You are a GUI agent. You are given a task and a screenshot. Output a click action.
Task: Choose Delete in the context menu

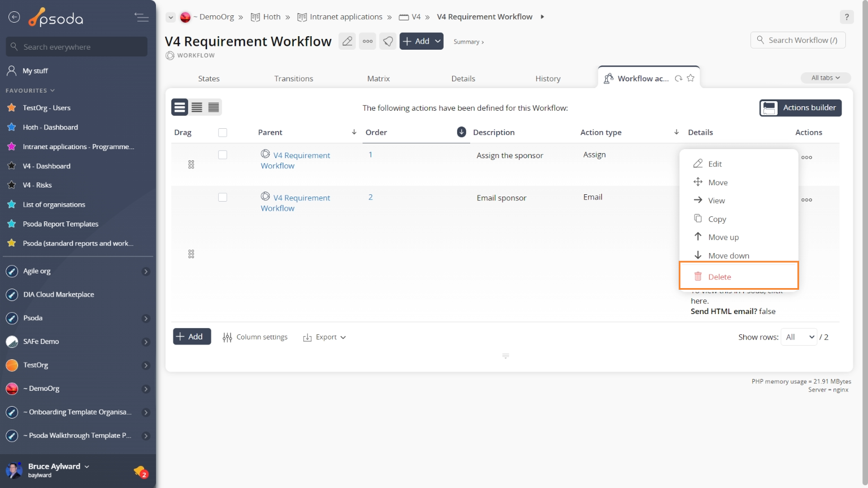click(739, 276)
